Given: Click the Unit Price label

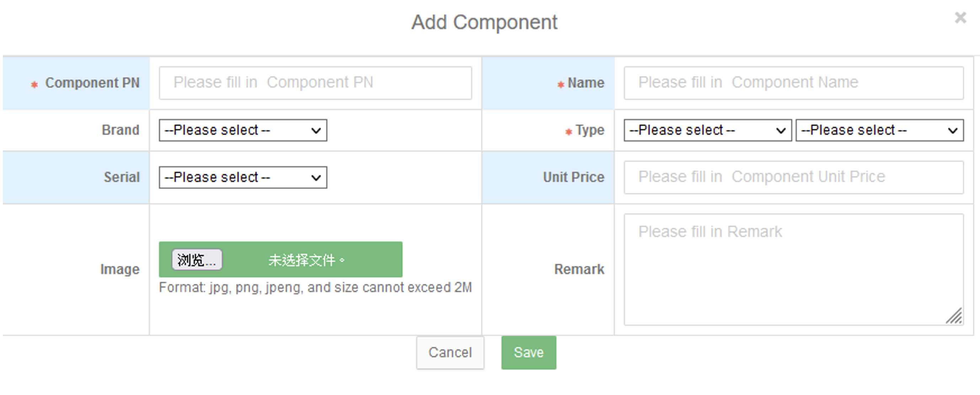Looking at the screenshot, I should click(573, 177).
